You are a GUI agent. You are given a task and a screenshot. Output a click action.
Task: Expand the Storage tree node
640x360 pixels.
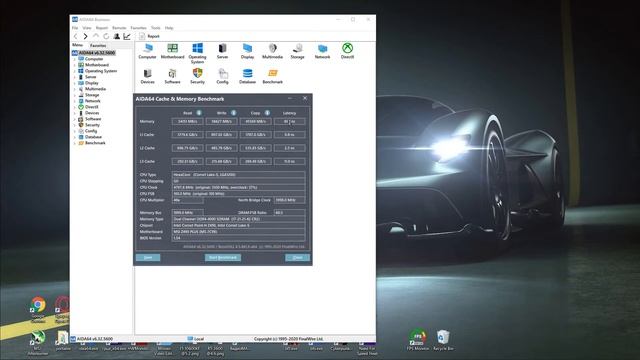(x=74, y=95)
